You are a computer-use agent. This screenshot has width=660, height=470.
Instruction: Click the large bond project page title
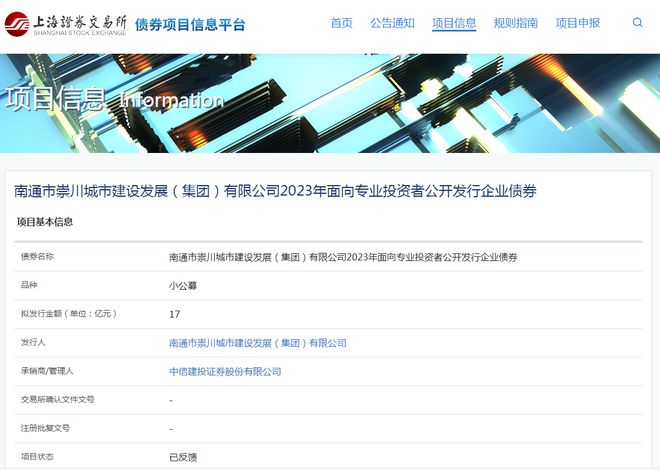275,190
